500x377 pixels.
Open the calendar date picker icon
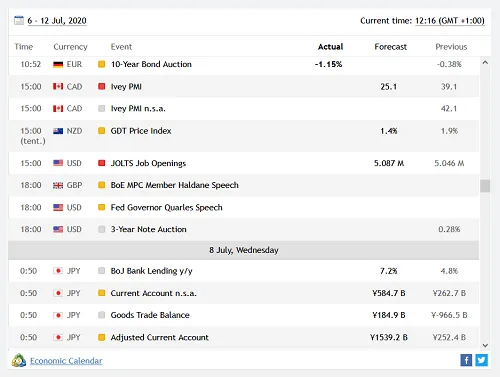click(x=19, y=20)
